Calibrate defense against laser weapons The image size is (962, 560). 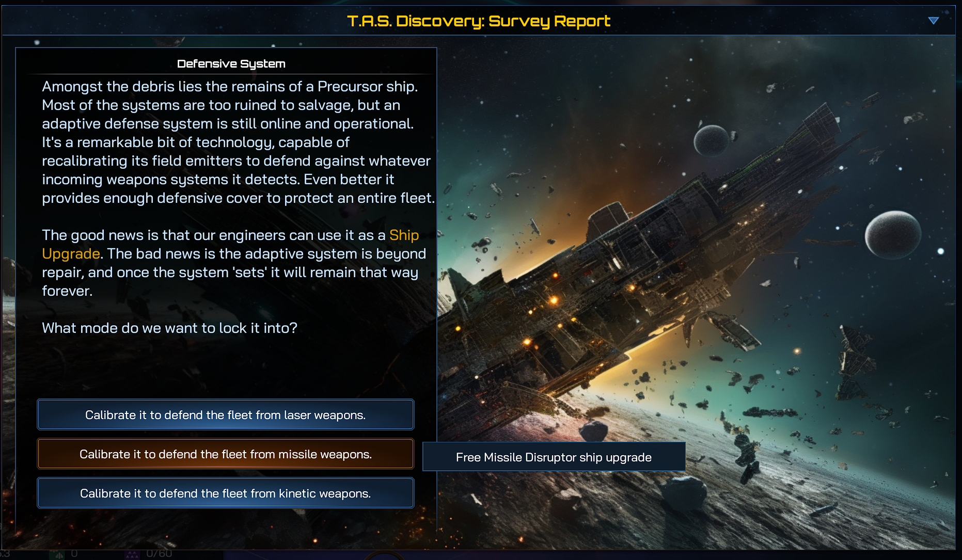(226, 415)
